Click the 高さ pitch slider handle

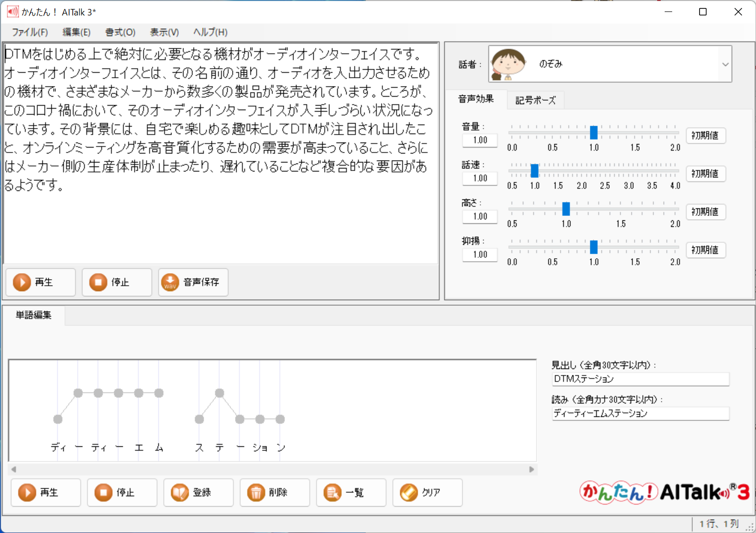coord(566,209)
